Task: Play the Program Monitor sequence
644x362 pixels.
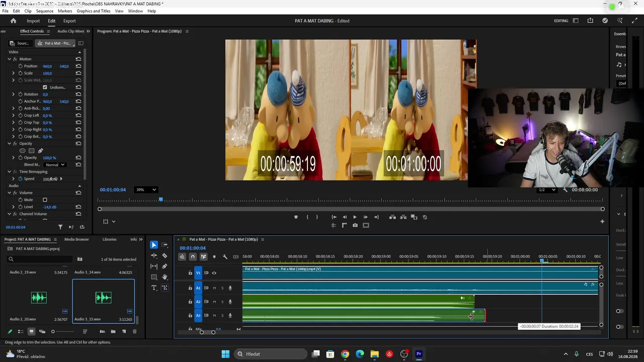Action: [x=355, y=217]
